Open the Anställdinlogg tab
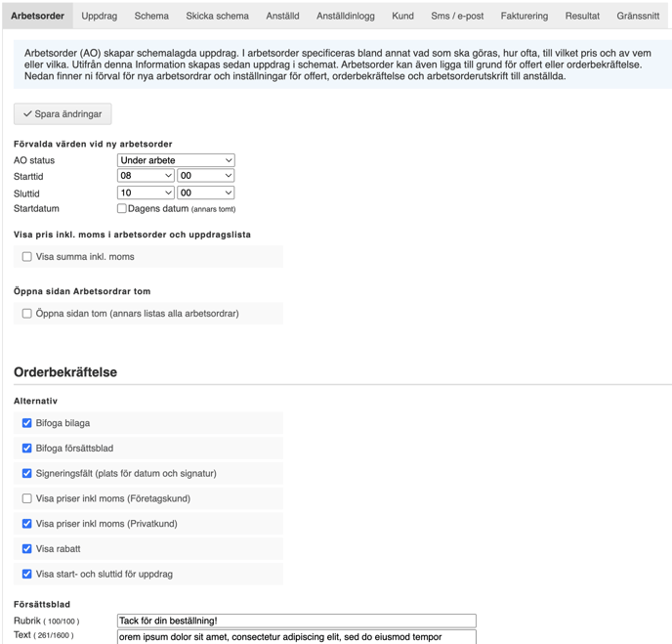The width and height of the screenshot is (672, 644). [x=346, y=16]
